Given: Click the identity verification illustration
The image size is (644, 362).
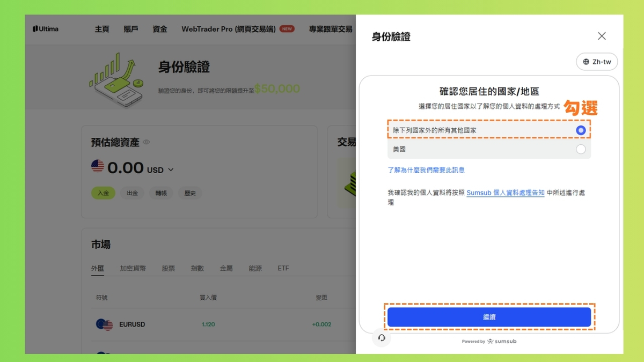Looking at the screenshot, I should point(116,79).
